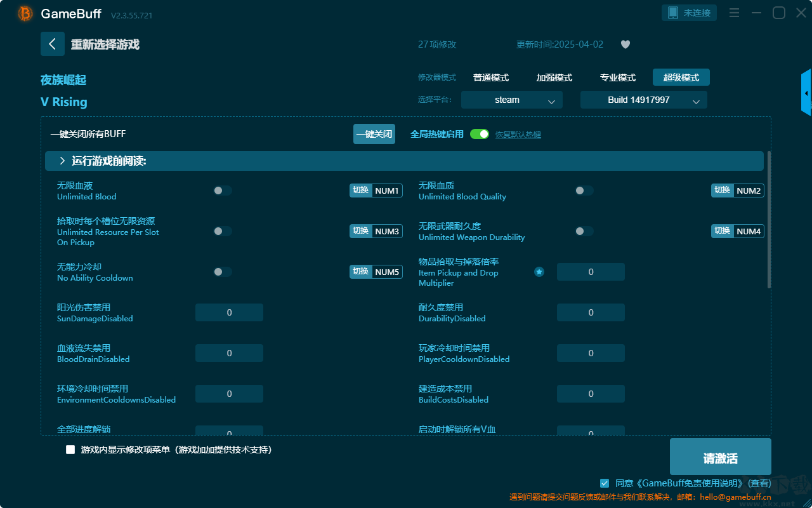
Task: Expand the 运行游戏前阅读 section
Action: click(404, 161)
